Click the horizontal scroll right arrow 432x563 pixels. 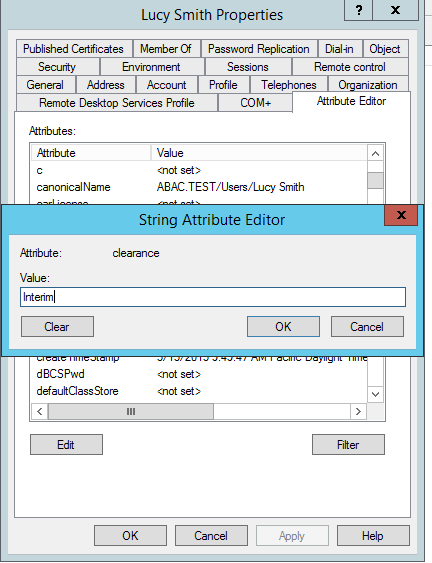358,411
